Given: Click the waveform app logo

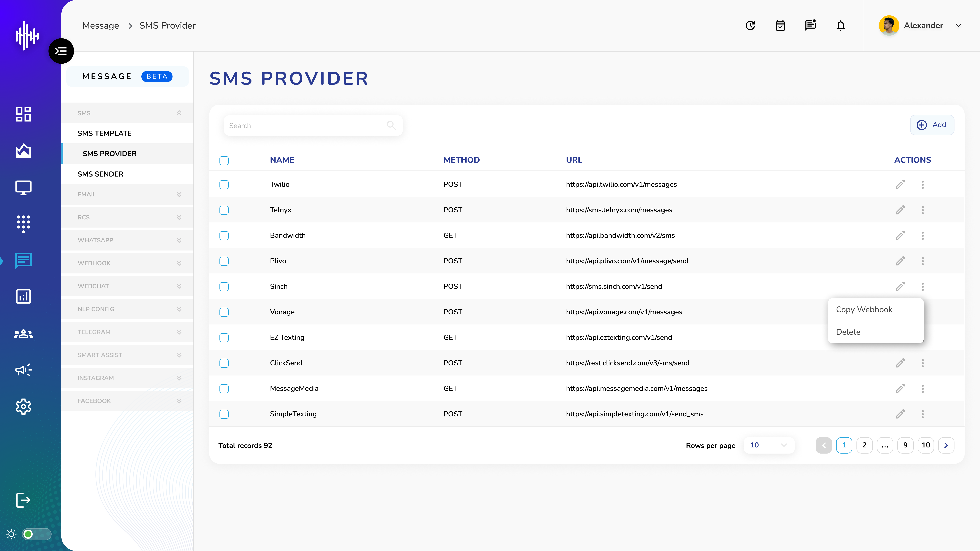Looking at the screenshot, I should point(27,36).
